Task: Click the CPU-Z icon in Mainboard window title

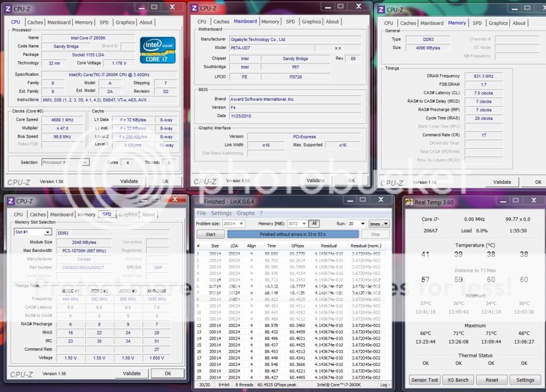Action: 195,8
